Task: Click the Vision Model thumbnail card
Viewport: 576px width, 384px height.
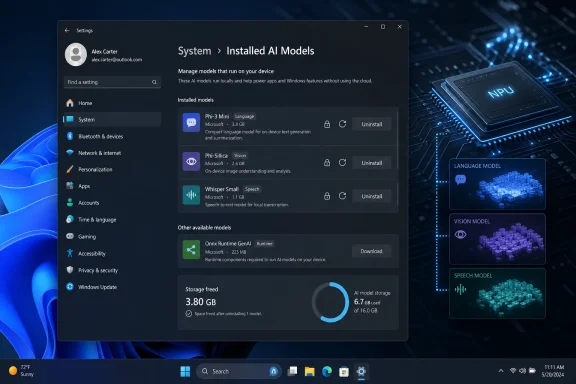Action: 497,239
